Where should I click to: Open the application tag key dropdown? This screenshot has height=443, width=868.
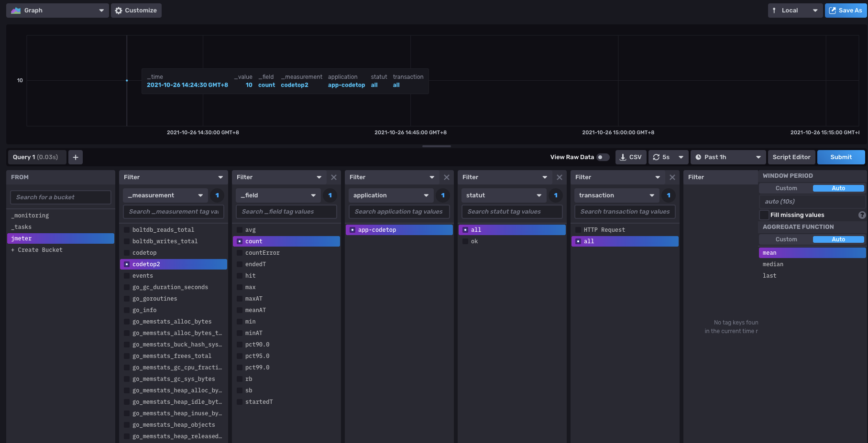tap(391, 195)
